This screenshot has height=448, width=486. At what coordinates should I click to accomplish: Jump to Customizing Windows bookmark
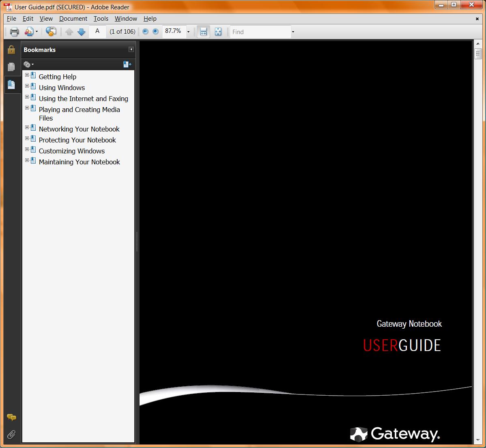coord(71,151)
